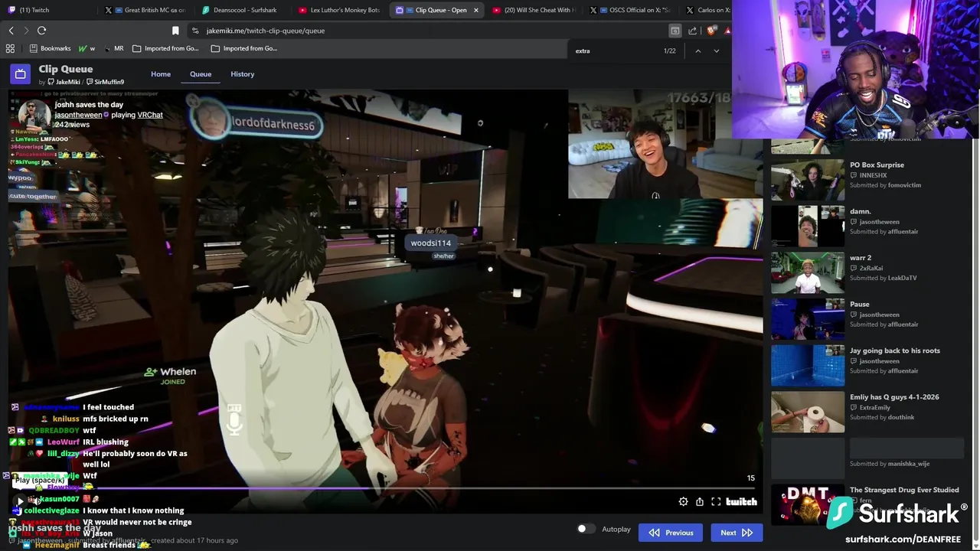Click the browser forward arrow
The image size is (980, 551).
tap(26, 31)
